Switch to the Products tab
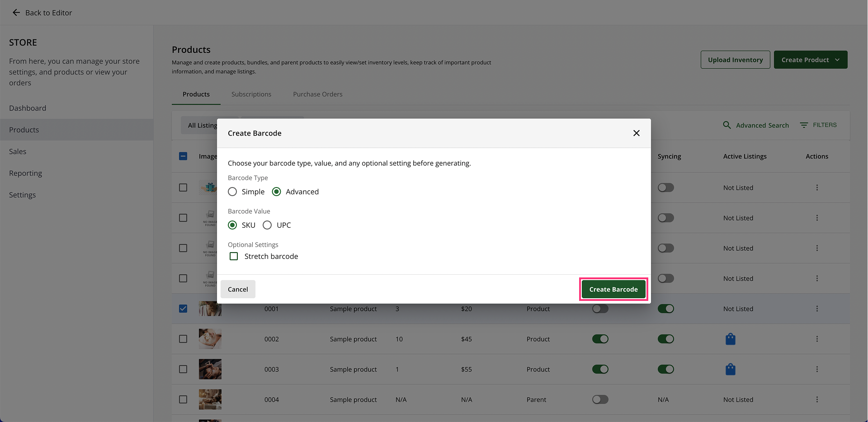Screen dimensions: 868x422 [196, 94]
